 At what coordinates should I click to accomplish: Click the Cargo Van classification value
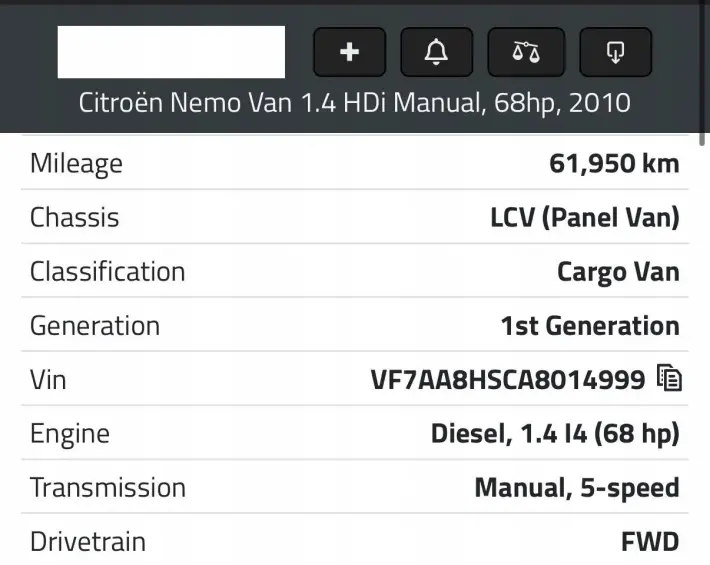[x=618, y=272]
